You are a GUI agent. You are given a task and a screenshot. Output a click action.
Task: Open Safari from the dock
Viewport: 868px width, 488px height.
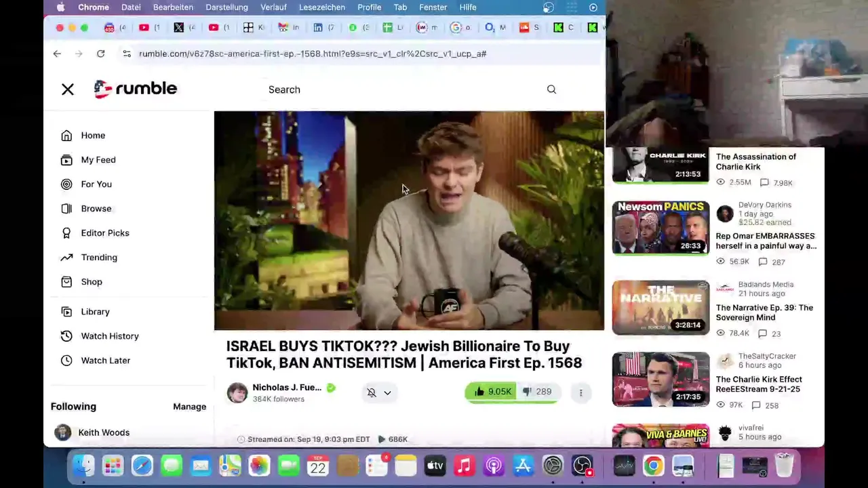[142, 466]
